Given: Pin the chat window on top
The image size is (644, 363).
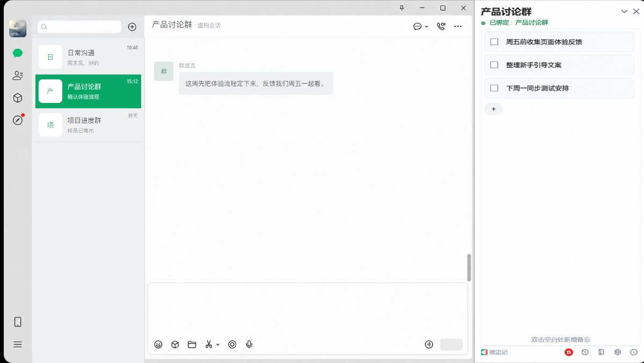Looking at the screenshot, I should click(x=402, y=8).
